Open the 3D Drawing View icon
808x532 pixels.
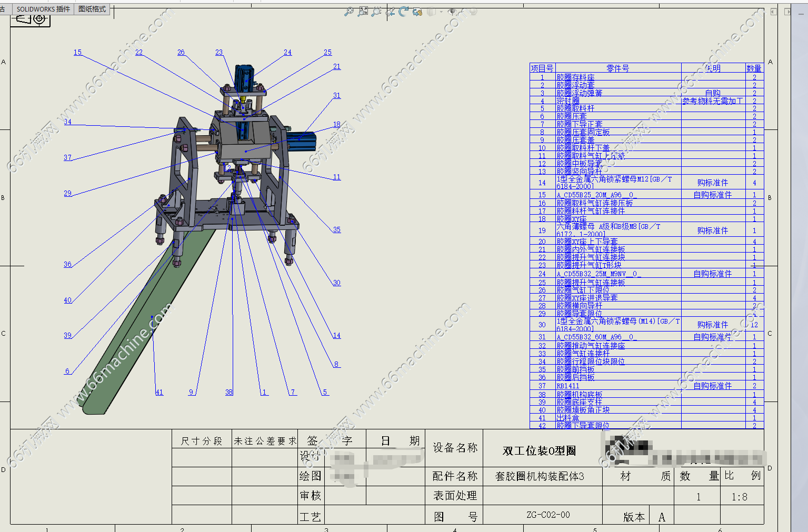[x=417, y=12]
